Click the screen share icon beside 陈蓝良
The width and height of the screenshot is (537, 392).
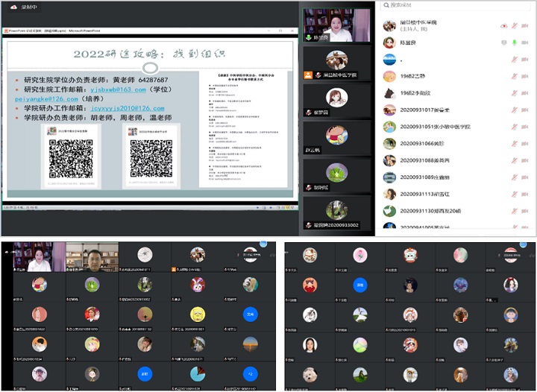(x=503, y=42)
